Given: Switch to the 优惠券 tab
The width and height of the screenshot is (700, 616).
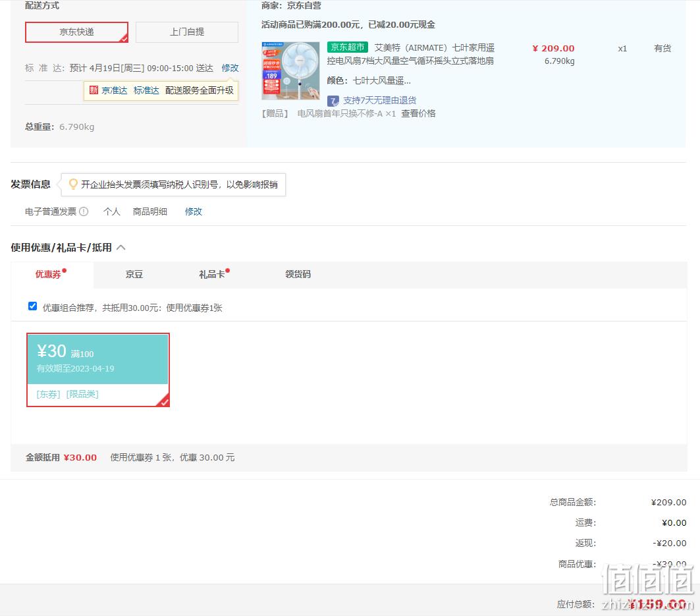Looking at the screenshot, I should click(48, 274).
